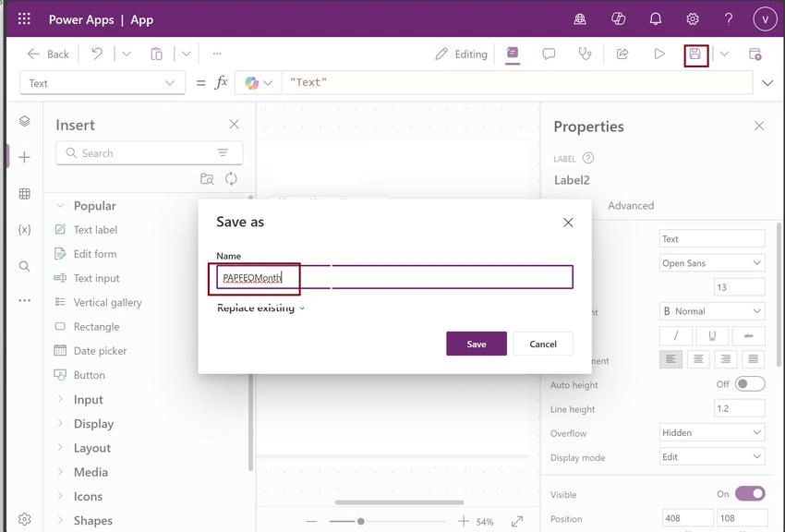The image size is (785, 532).
Task: Close the Properties panel
Action: (759, 126)
